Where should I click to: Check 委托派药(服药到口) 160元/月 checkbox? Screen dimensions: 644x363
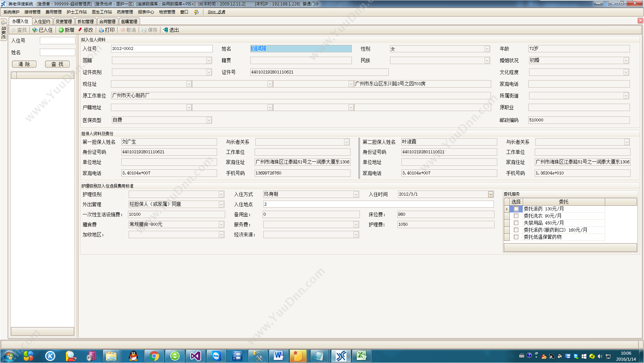point(516,230)
